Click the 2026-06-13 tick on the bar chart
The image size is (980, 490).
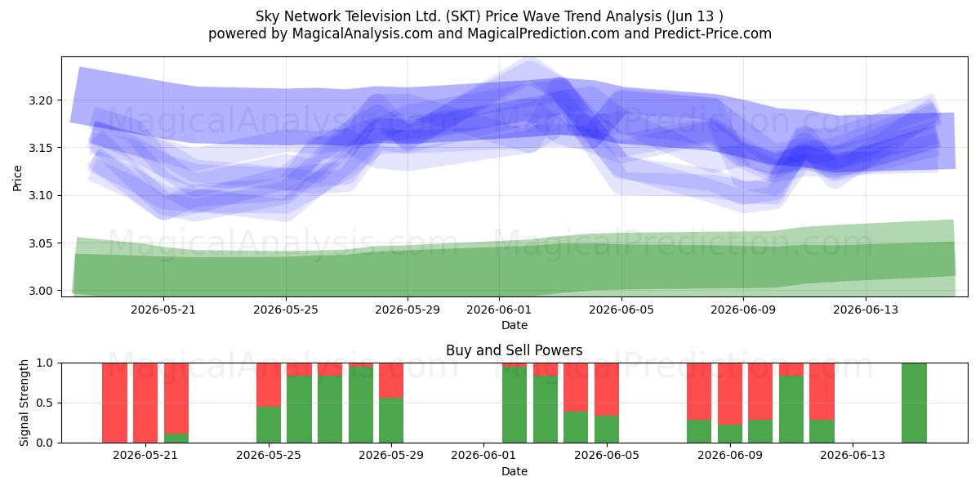pos(853,456)
